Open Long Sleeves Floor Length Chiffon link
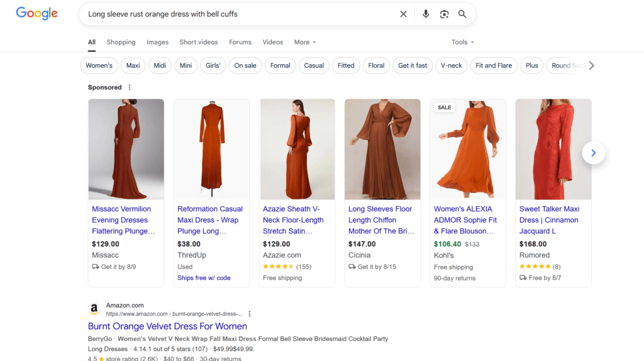Image resolution: width=644 pixels, height=361 pixels. coord(381,220)
